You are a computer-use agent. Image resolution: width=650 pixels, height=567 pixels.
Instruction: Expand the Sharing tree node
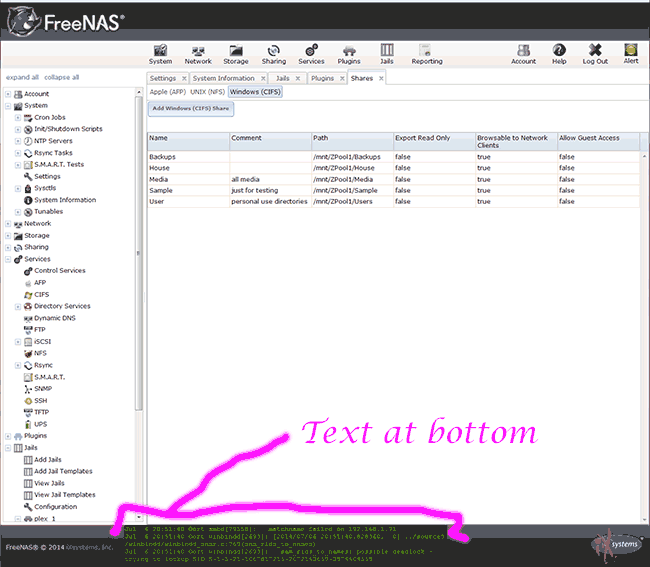click(8, 247)
